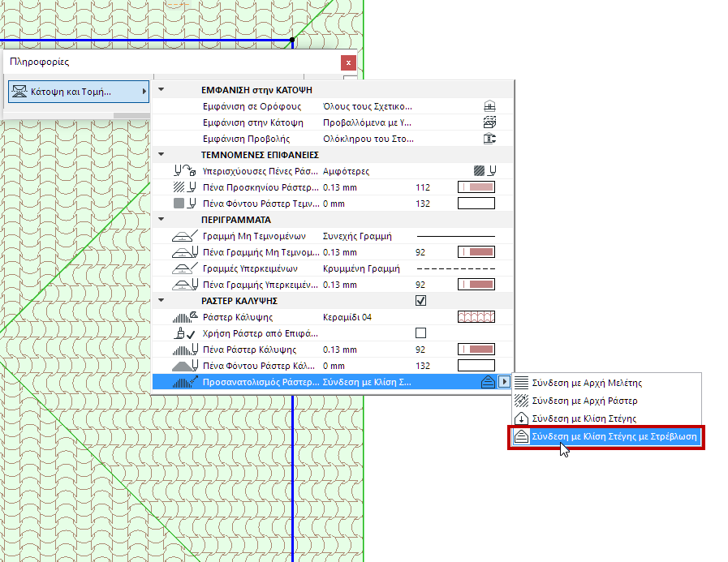Click the distorted roof icon in the selected Προσανατολισμός row
The width and height of the screenshot is (728, 562).
(x=488, y=382)
